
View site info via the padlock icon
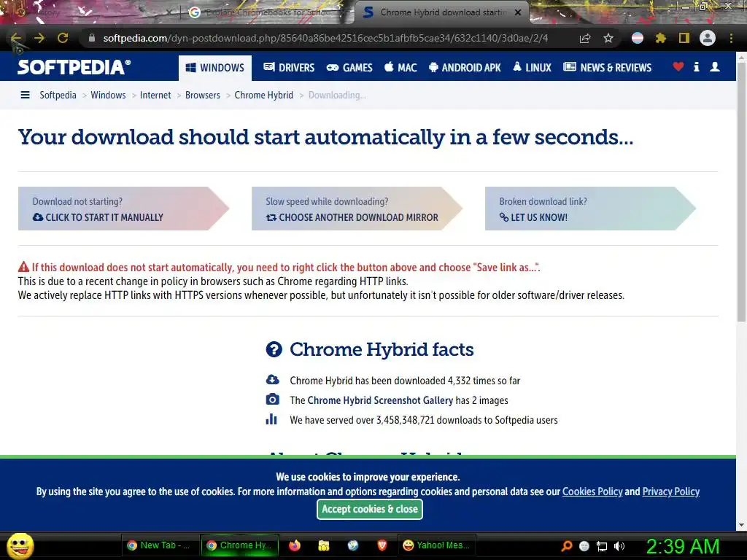pos(92,38)
